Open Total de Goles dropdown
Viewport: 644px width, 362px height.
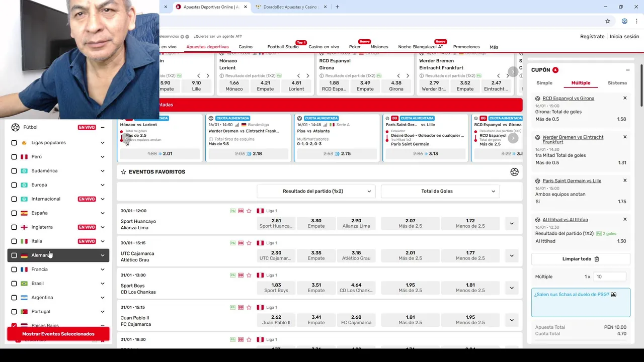click(x=440, y=191)
